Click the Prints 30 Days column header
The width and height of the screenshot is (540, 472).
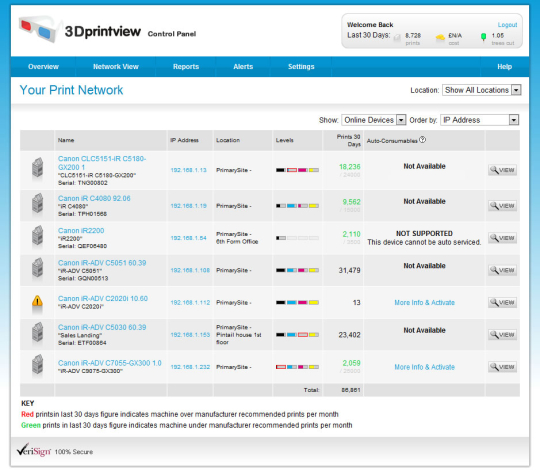pos(348,140)
